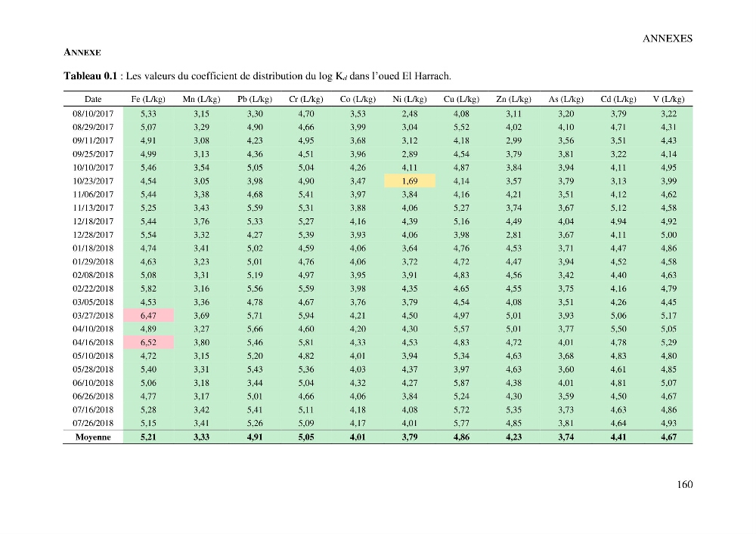The height and width of the screenshot is (534, 756).
Task: Click the Zn mean "4,23" in Moyenne row
Action: click(x=513, y=437)
